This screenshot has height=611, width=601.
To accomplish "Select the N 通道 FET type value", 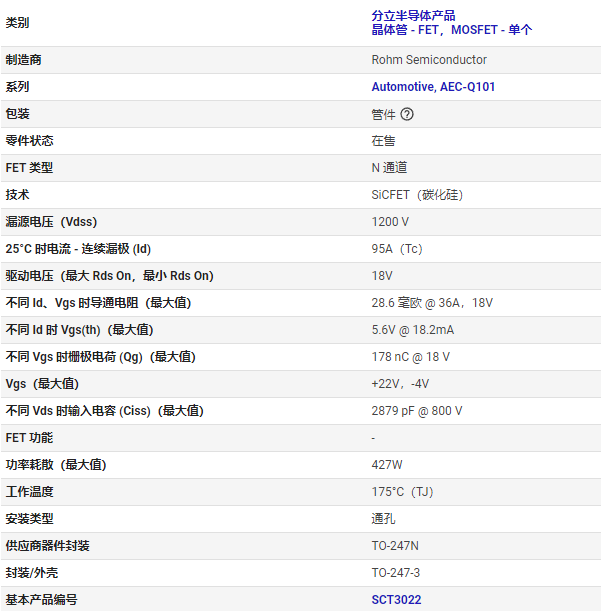I will [x=389, y=168].
